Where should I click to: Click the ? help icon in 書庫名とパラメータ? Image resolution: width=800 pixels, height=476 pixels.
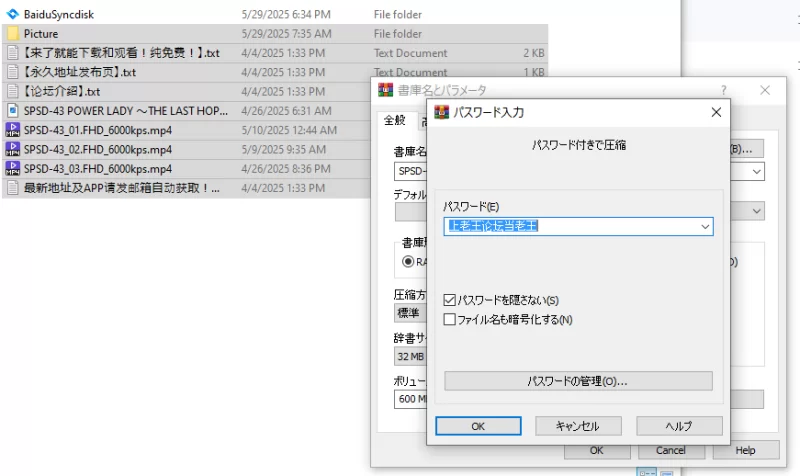(723, 90)
